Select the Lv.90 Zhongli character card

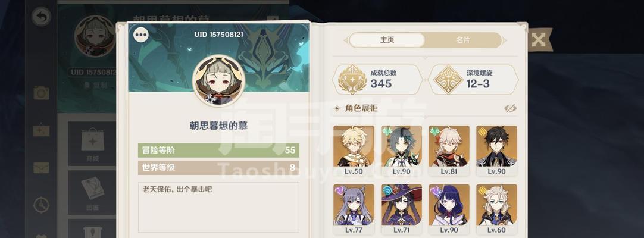click(x=496, y=151)
